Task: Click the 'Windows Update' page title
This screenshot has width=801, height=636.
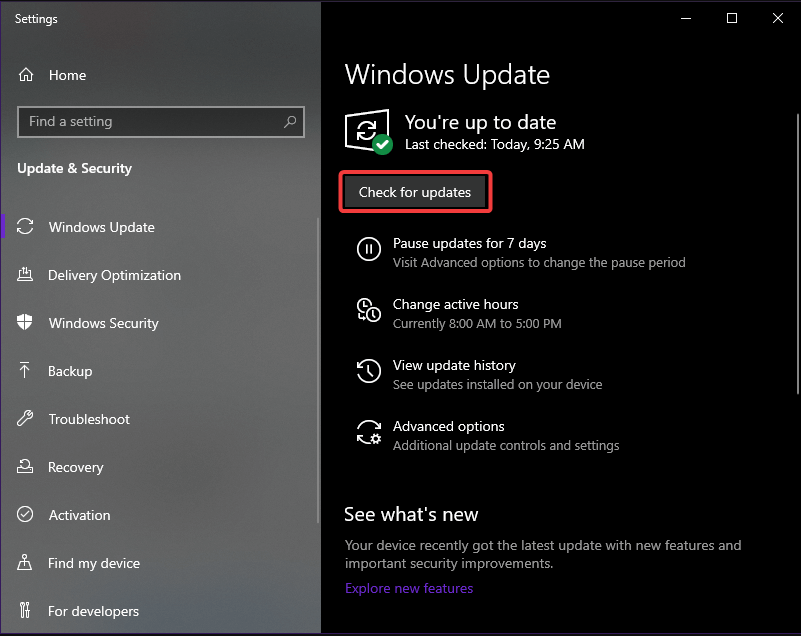Action: [x=447, y=75]
